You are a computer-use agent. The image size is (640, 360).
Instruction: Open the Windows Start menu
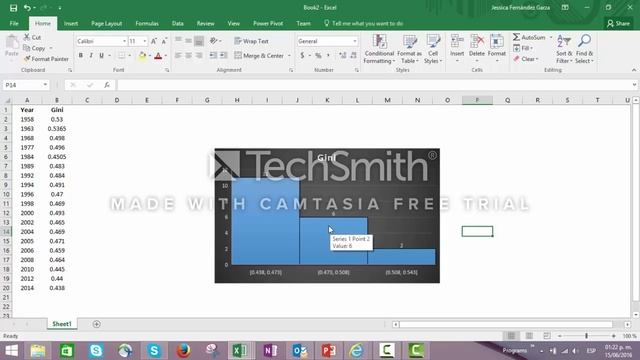tap(11, 351)
